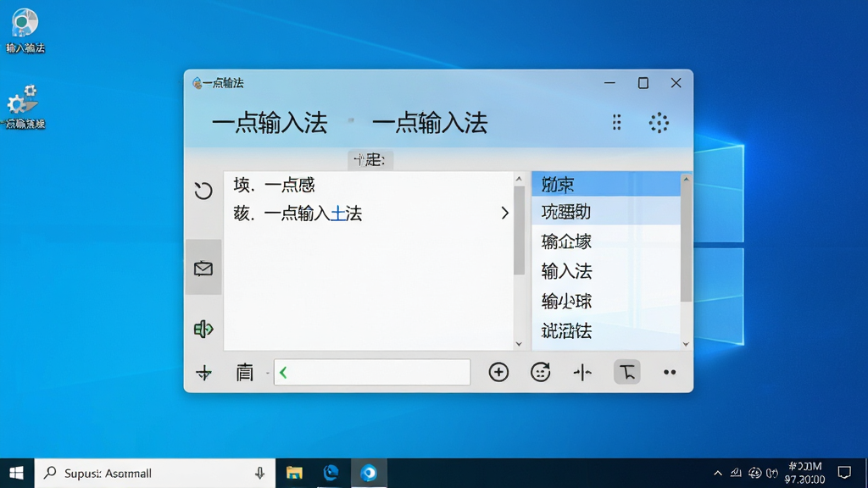
Task: Open the 输入输法 desktop shortcut
Action: (x=25, y=31)
